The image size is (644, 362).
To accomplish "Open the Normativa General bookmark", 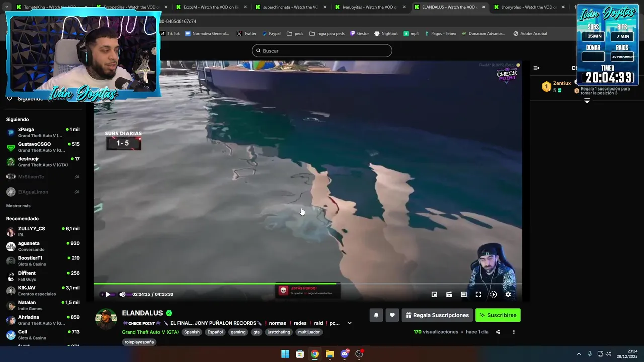I will (207, 34).
